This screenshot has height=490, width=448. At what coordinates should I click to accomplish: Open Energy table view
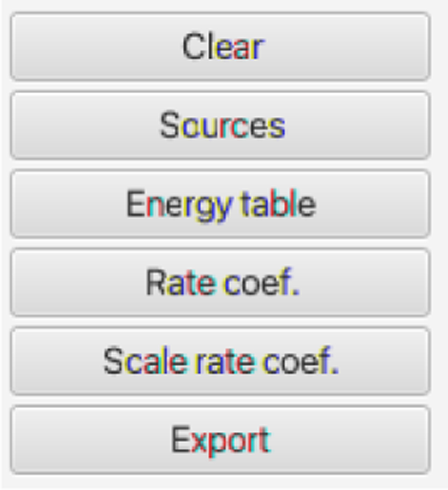click(x=220, y=204)
